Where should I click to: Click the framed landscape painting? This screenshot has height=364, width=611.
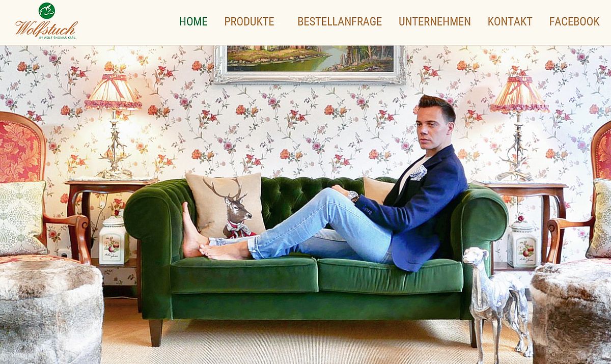pos(310,64)
